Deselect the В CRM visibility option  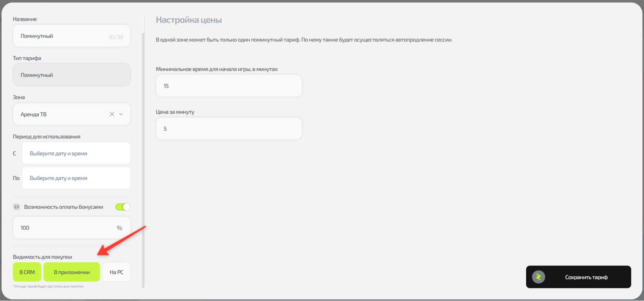coord(27,272)
